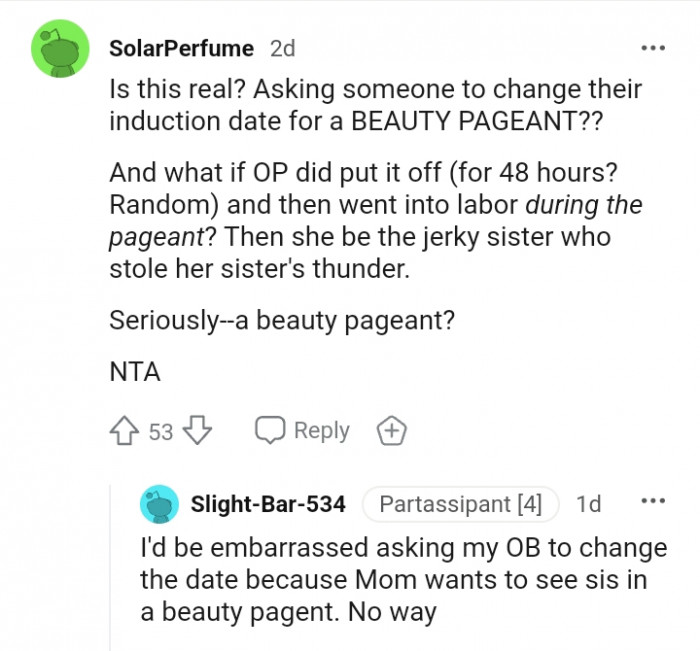This screenshot has height=651, width=700.
Task: Open the 2d timestamp permalink
Action: click(x=282, y=48)
